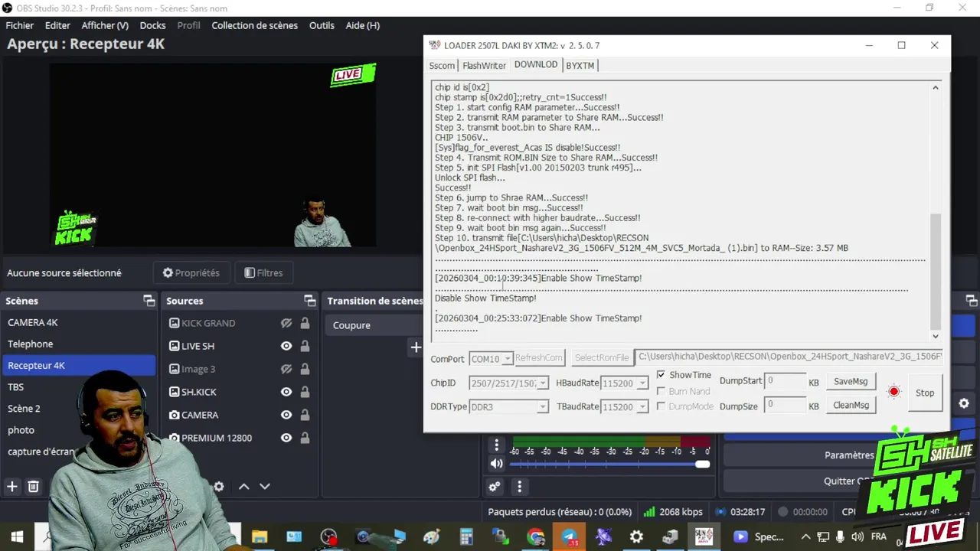Viewport: 980px width, 551px height.
Task: Open advanced audio properties gears icon
Action: click(495, 486)
